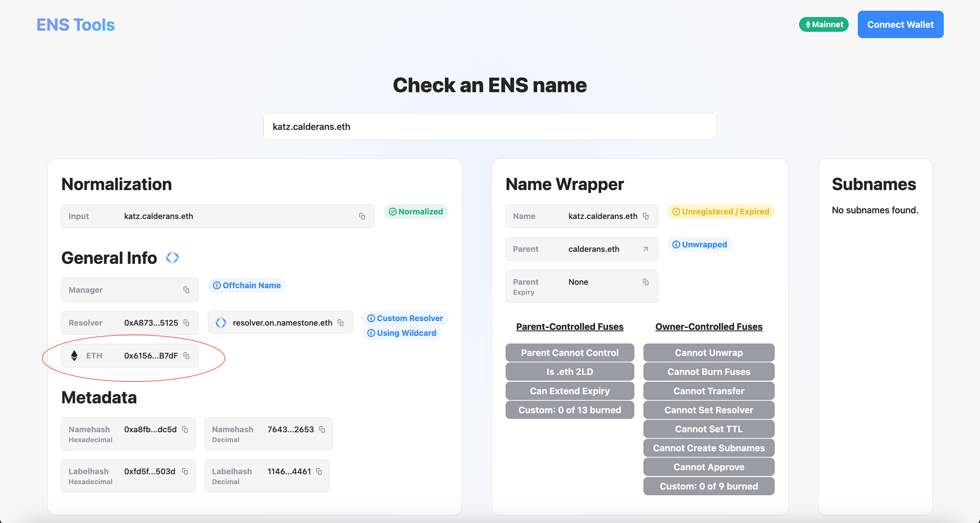Click the info icon on Using Wildcard badge

coord(371,333)
